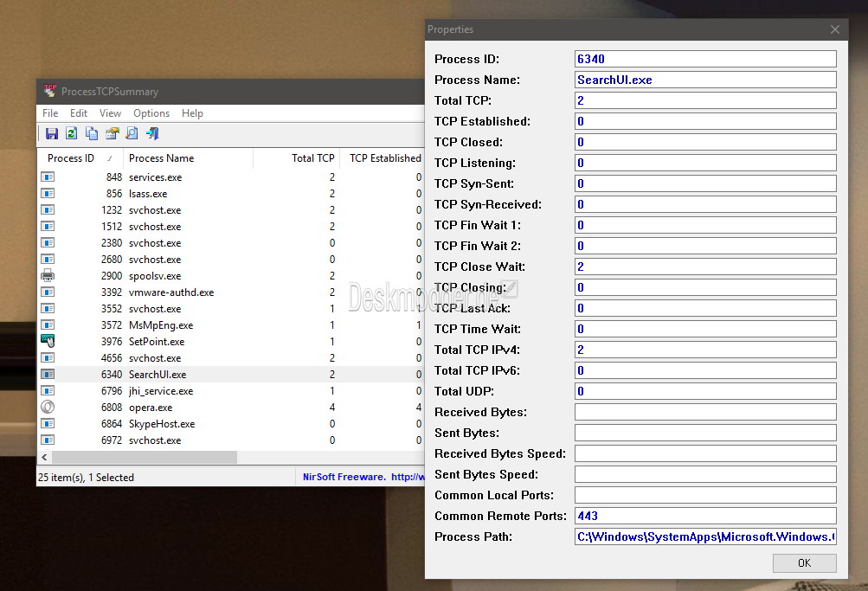Click the icon beside vmware-authd.exe
The height and width of the screenshot is (591, 868).
point(48,292)
